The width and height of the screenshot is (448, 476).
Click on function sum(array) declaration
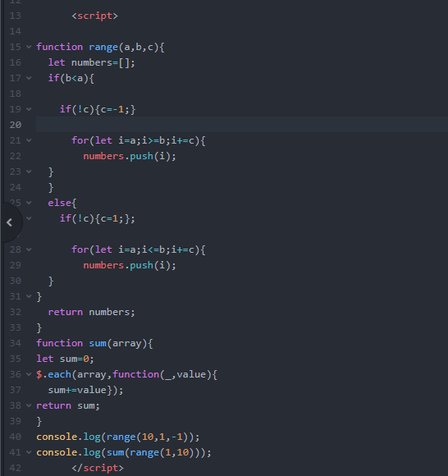(94, 343)
